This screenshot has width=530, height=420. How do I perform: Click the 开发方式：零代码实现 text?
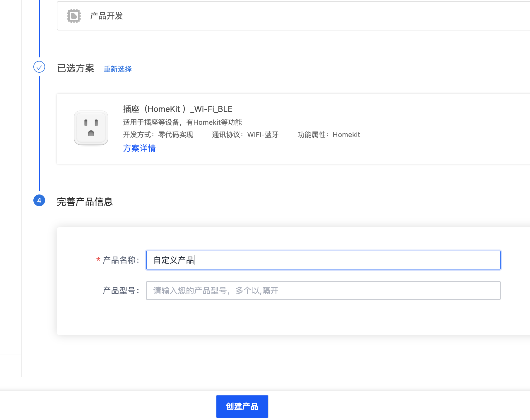click(158, 135)
